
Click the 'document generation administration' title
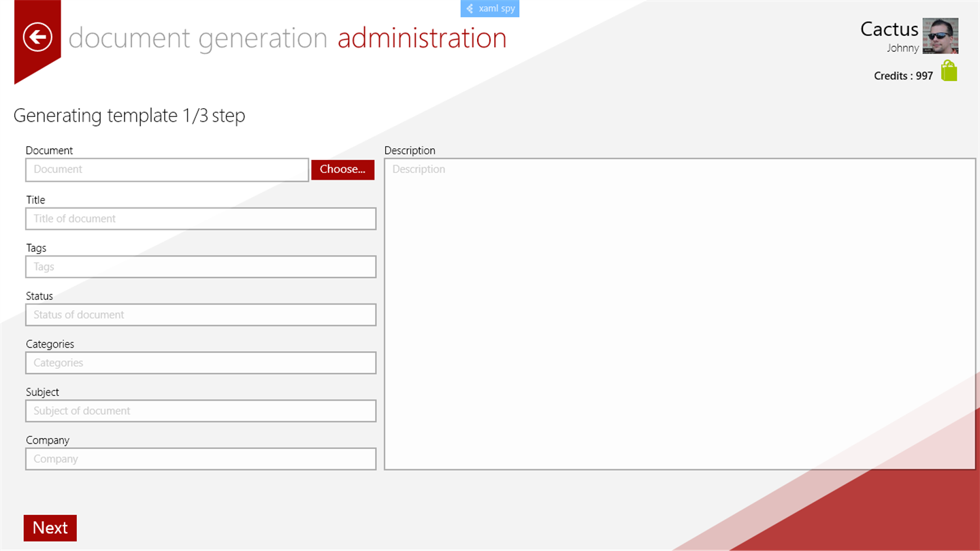click(x=288, y=38)
